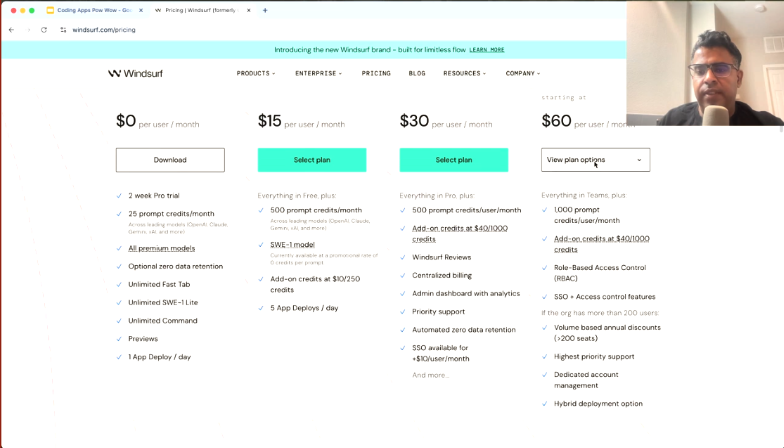Click the Highest priority support text
784x448 pixels.
[594, 357]
